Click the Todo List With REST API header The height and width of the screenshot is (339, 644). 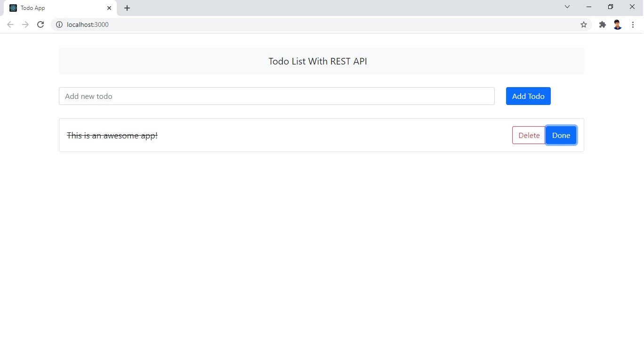pos(318,61)
